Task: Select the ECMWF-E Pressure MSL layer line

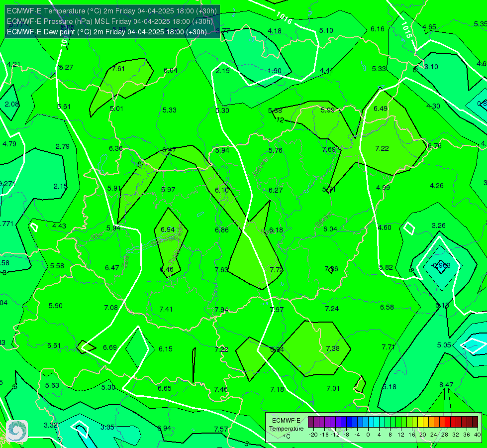Action: (x=109, y=21)
